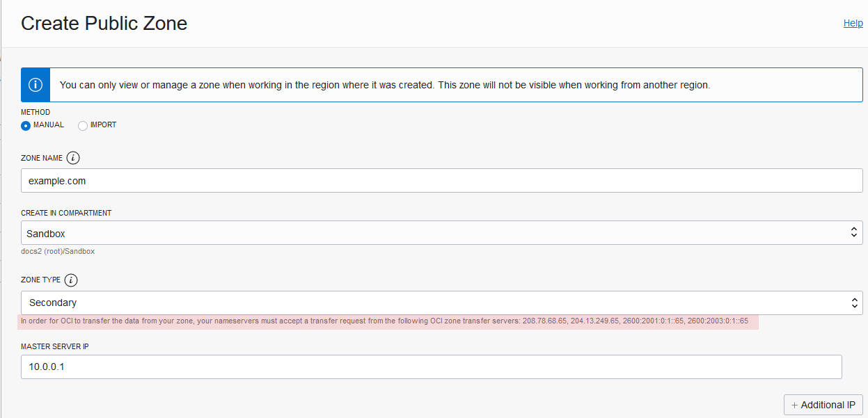Click the MASTER SERVER IP label
This screenshot has width=868, height=418.
click(x=55, y=346)
